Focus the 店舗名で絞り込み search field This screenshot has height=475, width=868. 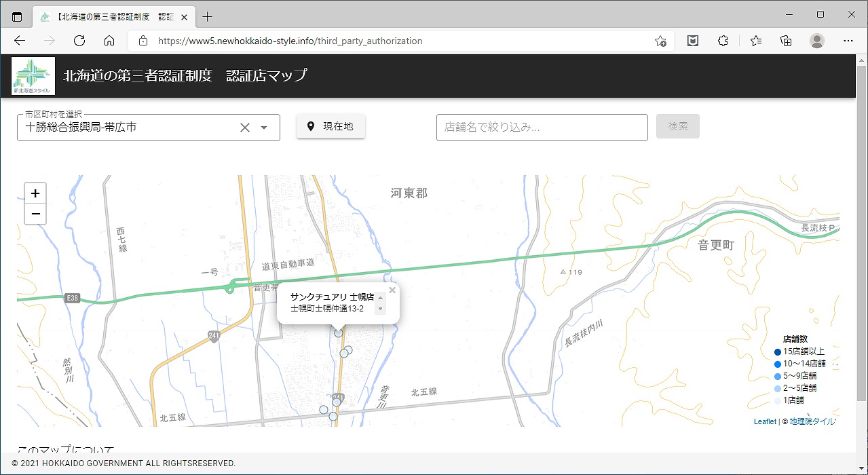click(542, 127)
